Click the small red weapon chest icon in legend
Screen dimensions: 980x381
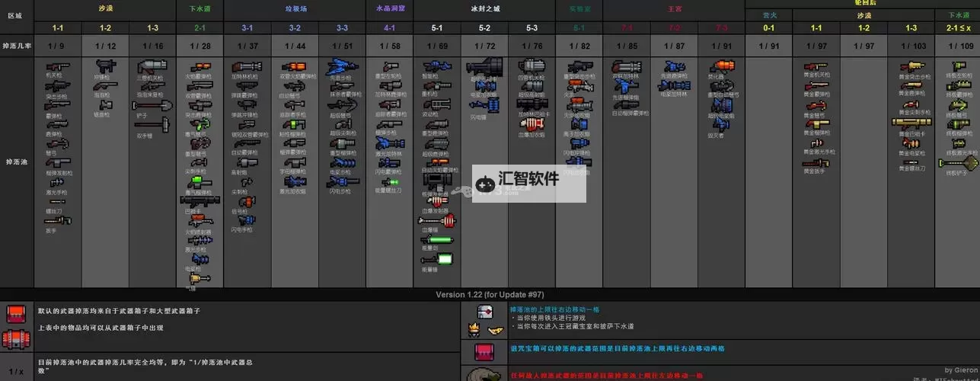16,313
